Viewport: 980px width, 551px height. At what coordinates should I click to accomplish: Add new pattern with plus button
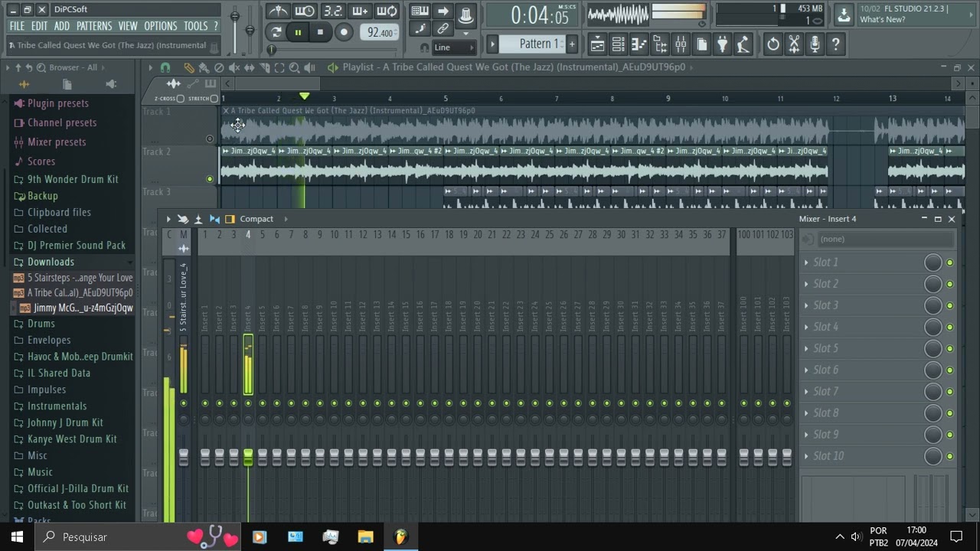(571, 44)
